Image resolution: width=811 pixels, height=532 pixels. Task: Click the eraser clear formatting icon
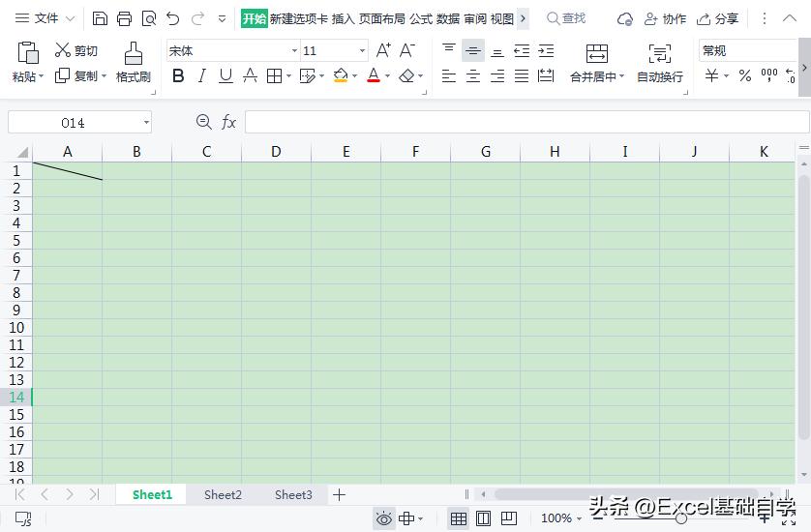[407, 76]
